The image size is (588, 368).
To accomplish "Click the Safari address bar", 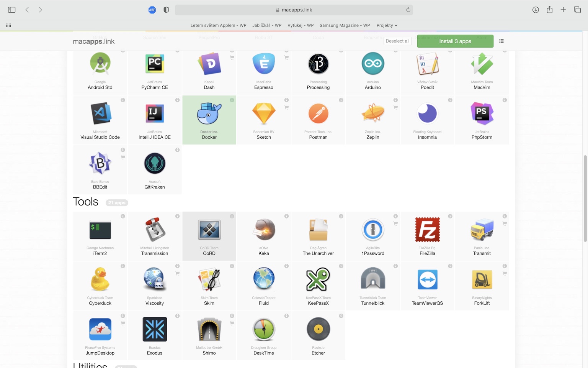I will [x=294, y=10].
